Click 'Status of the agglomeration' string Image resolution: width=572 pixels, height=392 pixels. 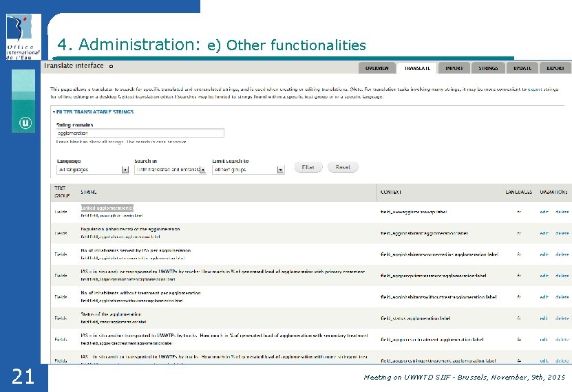(112, 314)
